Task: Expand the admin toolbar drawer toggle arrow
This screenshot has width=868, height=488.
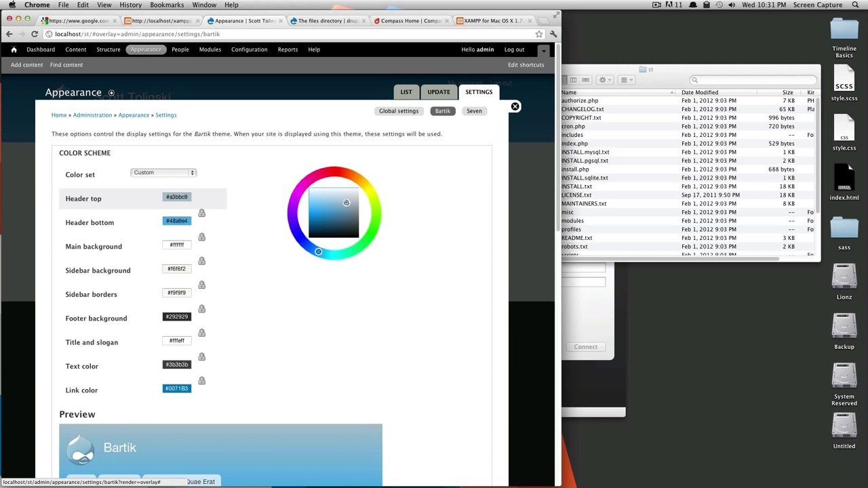Action: [543, 50]
